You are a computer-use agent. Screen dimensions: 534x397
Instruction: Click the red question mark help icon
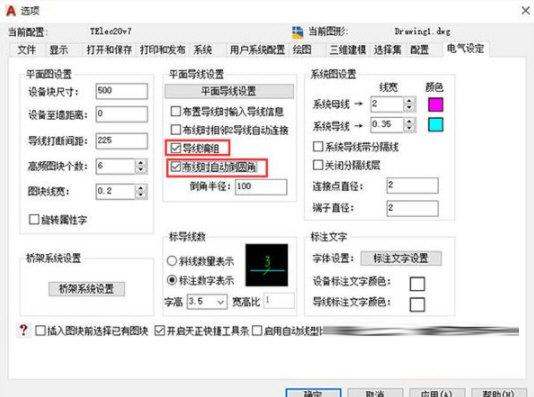pos(23,330)
